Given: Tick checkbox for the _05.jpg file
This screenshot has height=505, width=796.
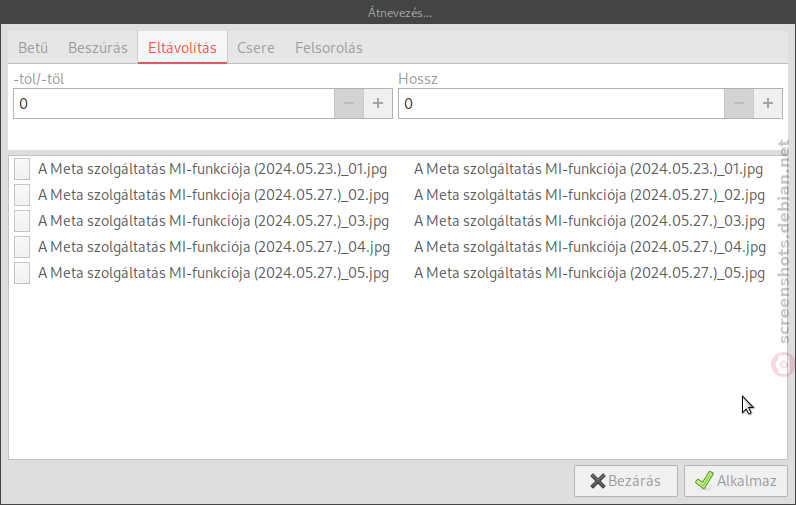Looking at the screenshot, I should (22, 273).
